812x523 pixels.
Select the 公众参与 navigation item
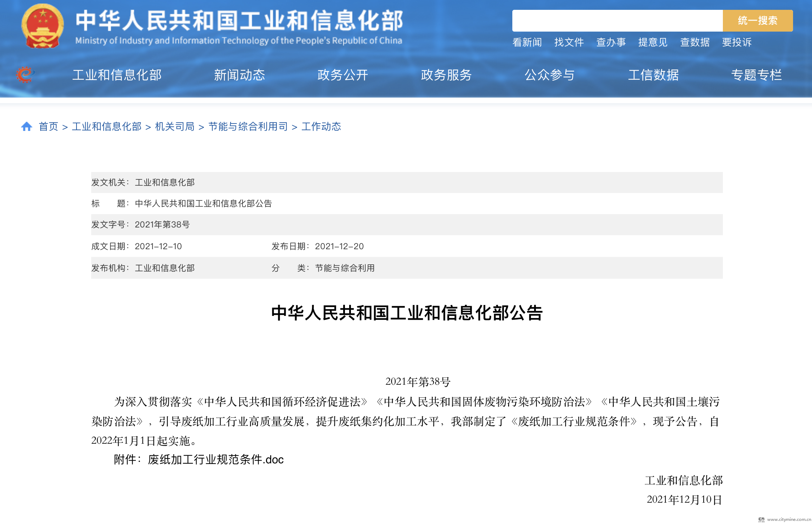coord(550,75)
